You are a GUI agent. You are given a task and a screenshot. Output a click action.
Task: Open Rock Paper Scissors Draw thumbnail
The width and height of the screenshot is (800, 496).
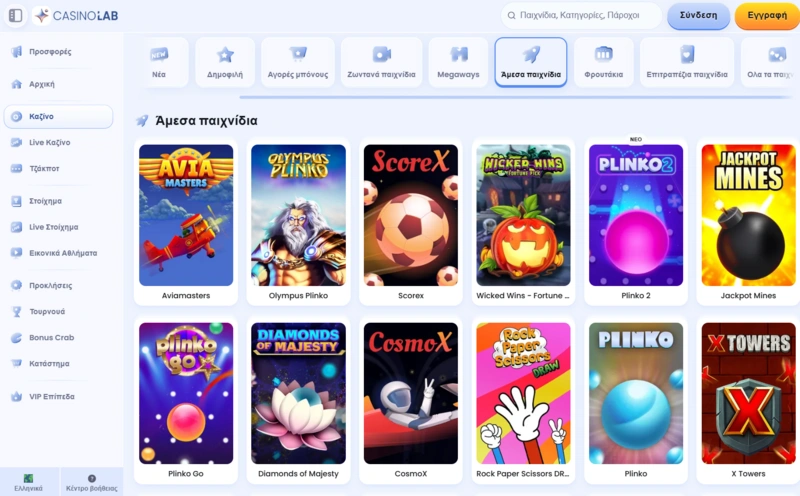[523, 393]
